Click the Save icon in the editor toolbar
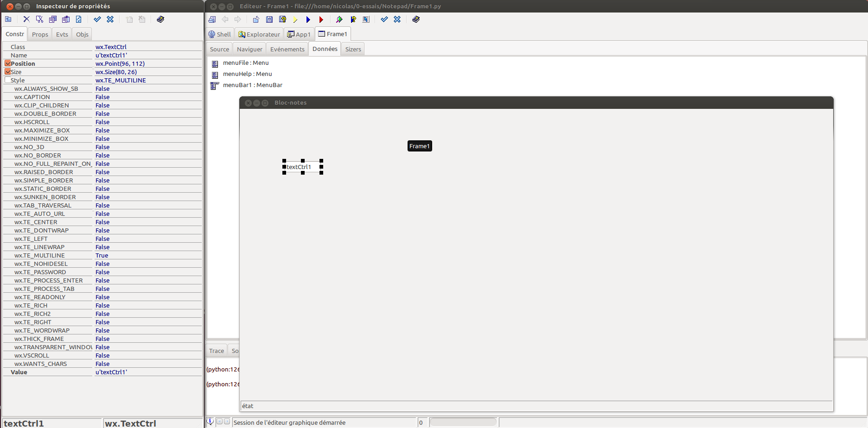The image size is (868, 428). (269, 19)
